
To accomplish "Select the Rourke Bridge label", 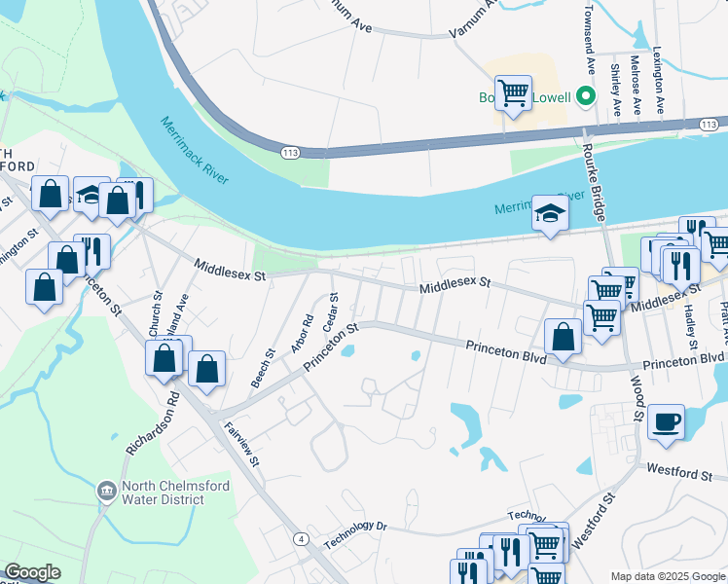I will pos(594,182).
